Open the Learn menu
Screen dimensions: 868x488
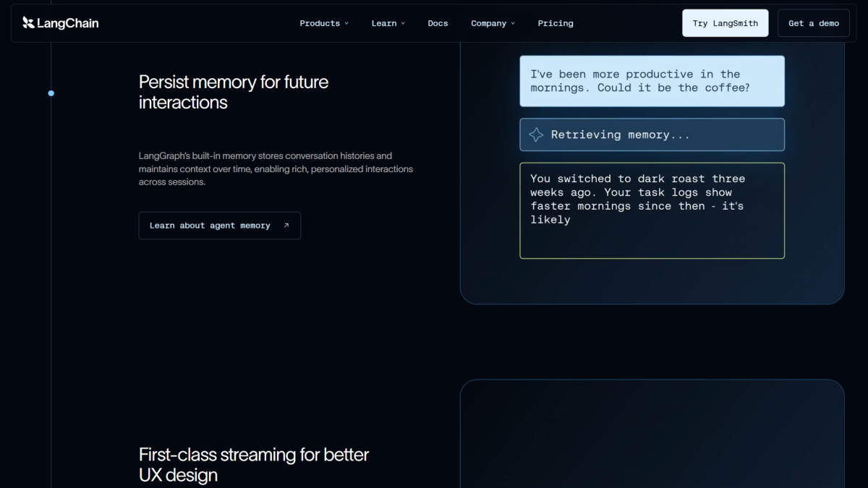(388, 23)
